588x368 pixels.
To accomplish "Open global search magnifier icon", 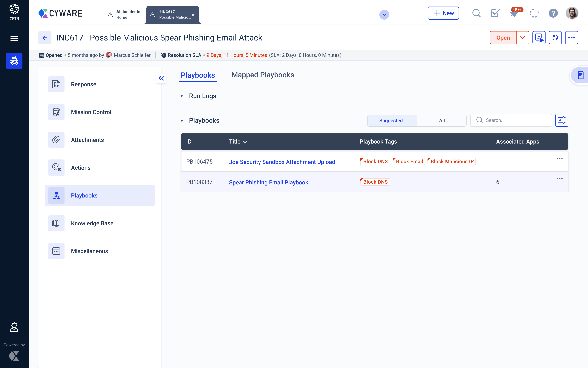I will 476,13.
